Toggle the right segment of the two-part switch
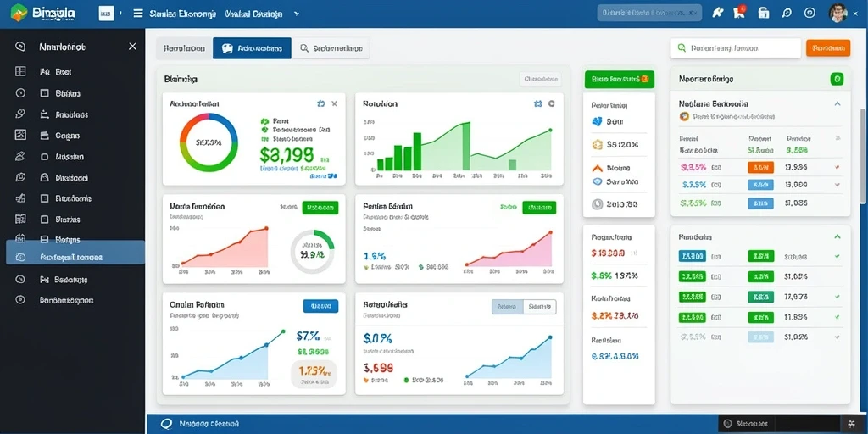The image size is (868, 434). 540,306
